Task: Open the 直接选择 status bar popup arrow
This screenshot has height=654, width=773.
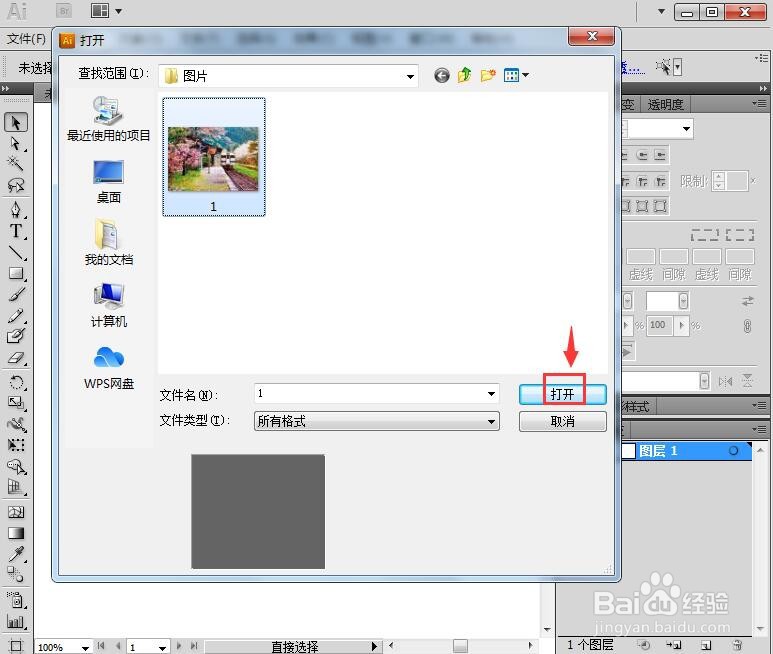Action: point(374,646)
